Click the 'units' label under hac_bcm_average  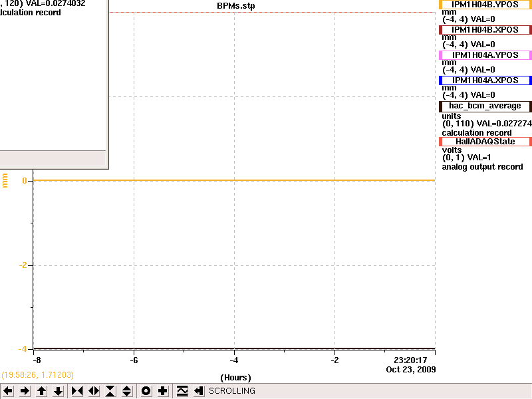[452, 116]
